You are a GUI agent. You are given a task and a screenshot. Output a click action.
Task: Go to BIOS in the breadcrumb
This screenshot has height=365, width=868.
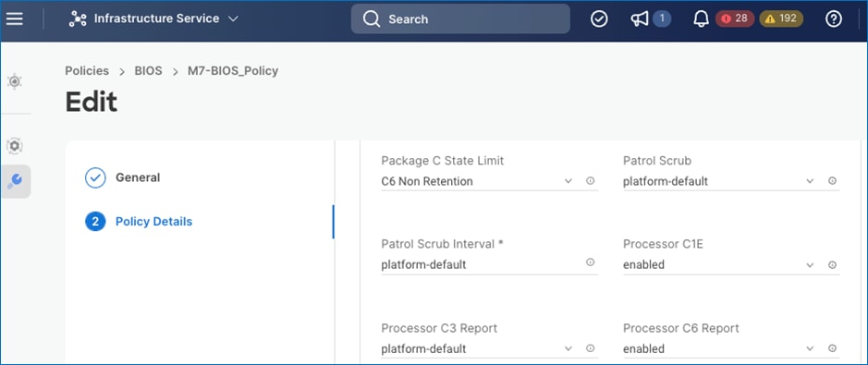point(148,71)
